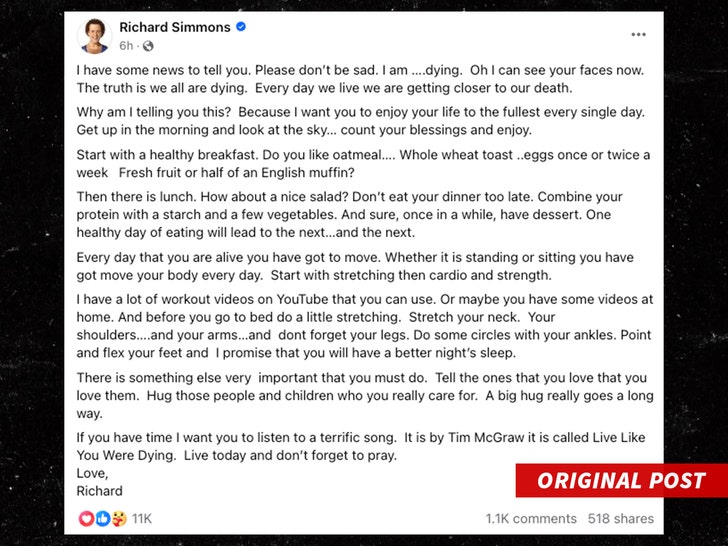728x546 pixels.
Task: Click the "Why am I telling you this" paragraph
Action: click(x=361, y=121)
